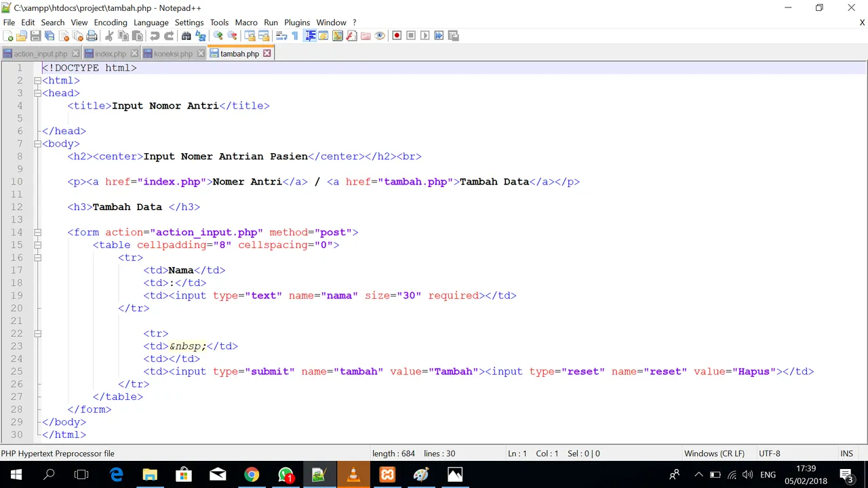Click the Document Map toolbar icon

tap(337, 35)
